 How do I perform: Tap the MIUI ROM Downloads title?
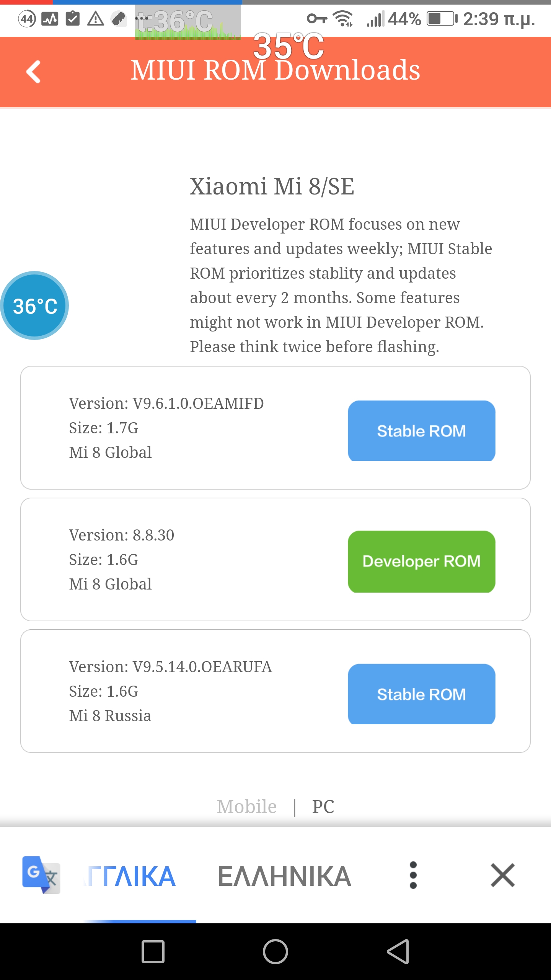tap(275, 70)
